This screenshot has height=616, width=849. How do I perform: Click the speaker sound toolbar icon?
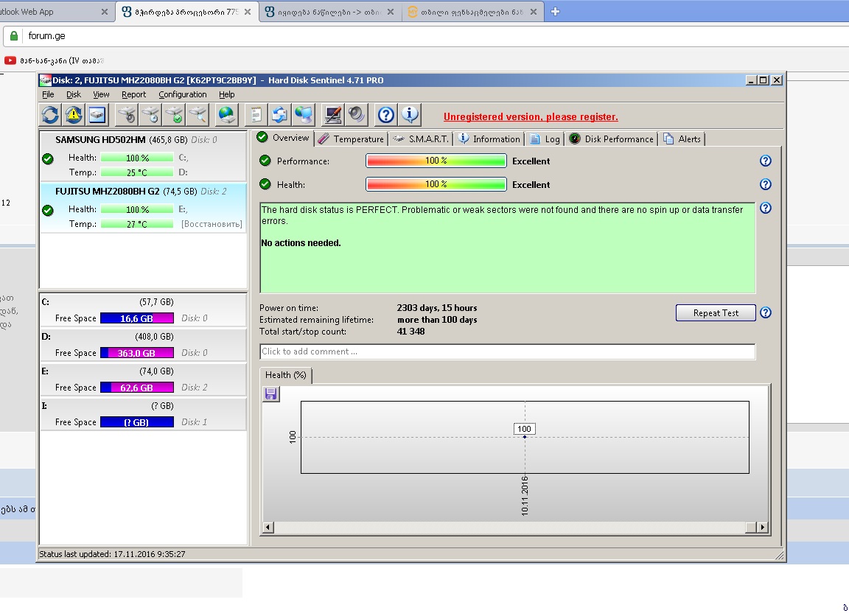click(x=357, y=114)
